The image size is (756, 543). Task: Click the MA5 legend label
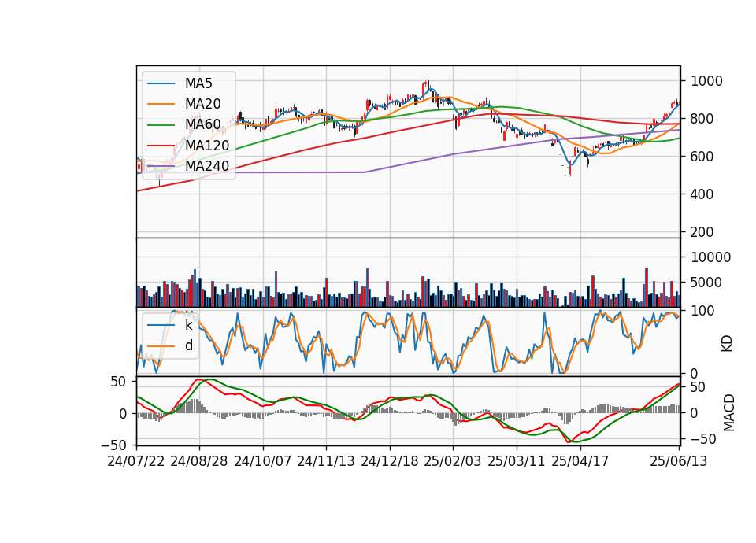click(198, 83)
